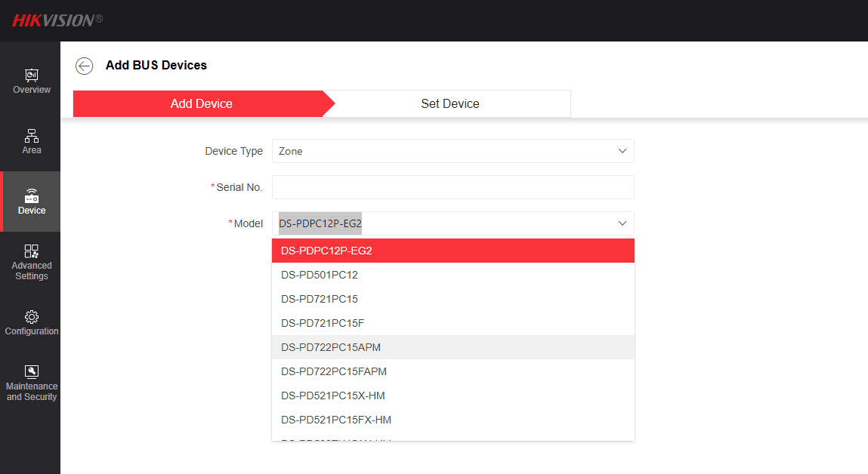Image resolution: width=868 pixels, height=474 pixels.
Task: Click the Model field showing DS-PDPC12P-EG2
Action: (x=453, y=223)
